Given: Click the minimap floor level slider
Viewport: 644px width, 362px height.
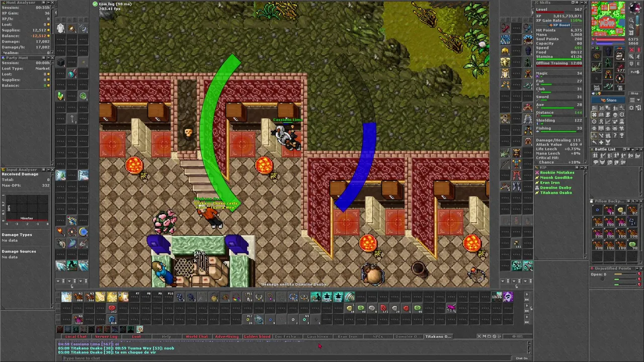Looking at the screenshot, I should pyautogui.click(x=638, y=26).
